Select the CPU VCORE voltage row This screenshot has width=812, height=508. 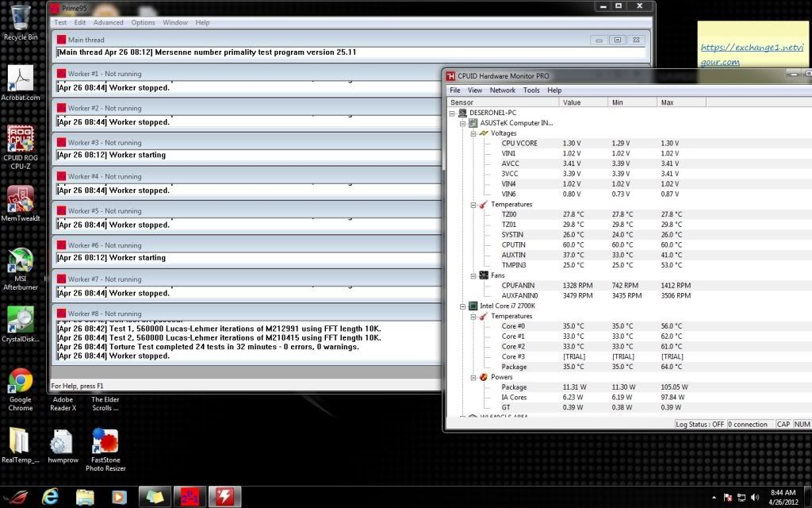[x=629, y=143]
